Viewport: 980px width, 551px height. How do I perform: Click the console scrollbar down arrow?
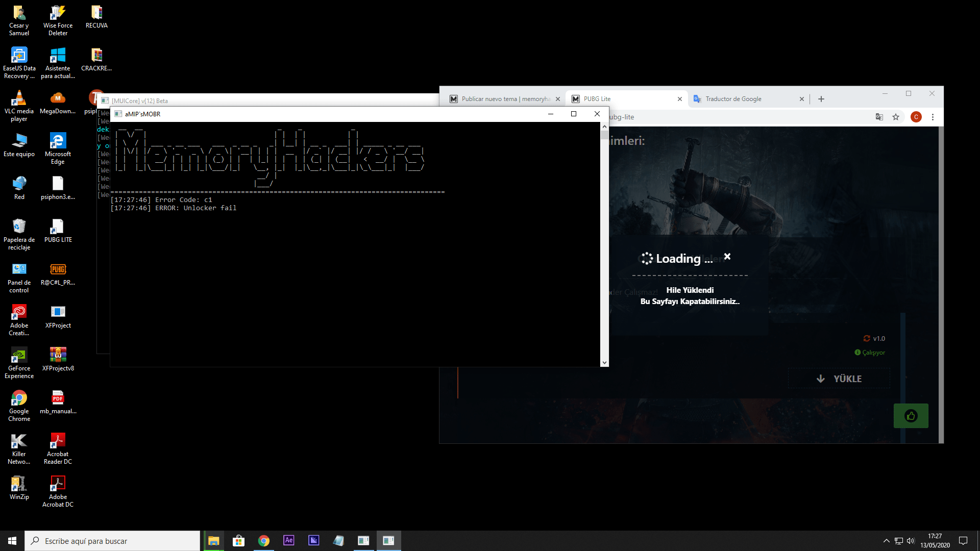point(604,363)
